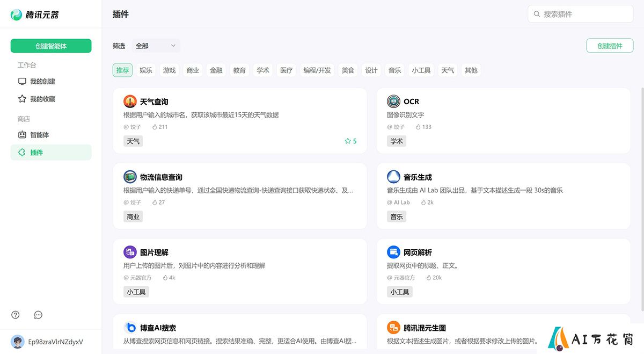Click the 网页解析 plugin icon
The height and width of the screenshot is (354, 644).
[x=393, y=252]
